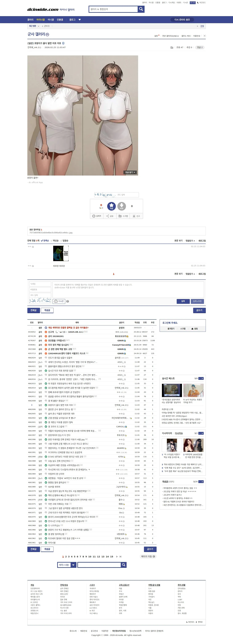Click the bell 알림 icon in login box
Image resolution: width=233 pixels, height=644 pixels.
[192, 329]
